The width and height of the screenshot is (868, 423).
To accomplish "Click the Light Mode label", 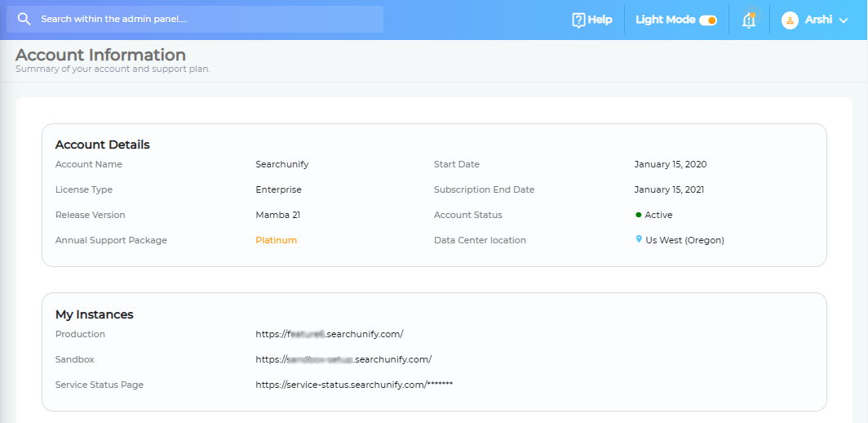I will click(x=665, y=20).
